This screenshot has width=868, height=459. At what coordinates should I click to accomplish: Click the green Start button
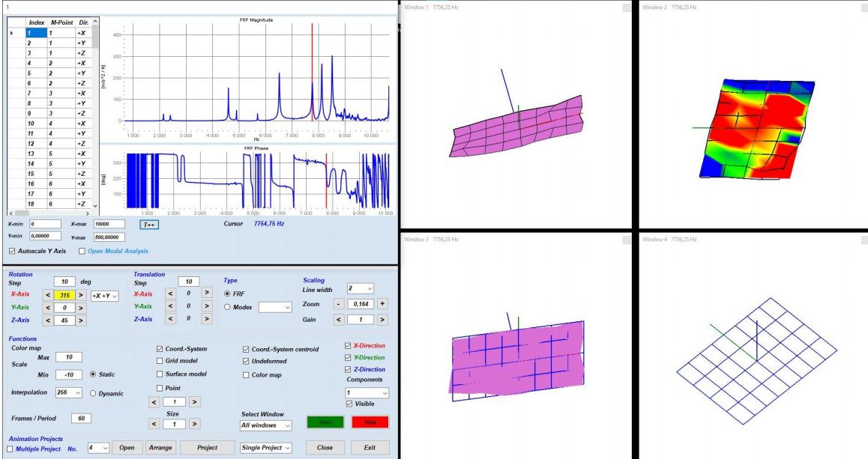325,422
